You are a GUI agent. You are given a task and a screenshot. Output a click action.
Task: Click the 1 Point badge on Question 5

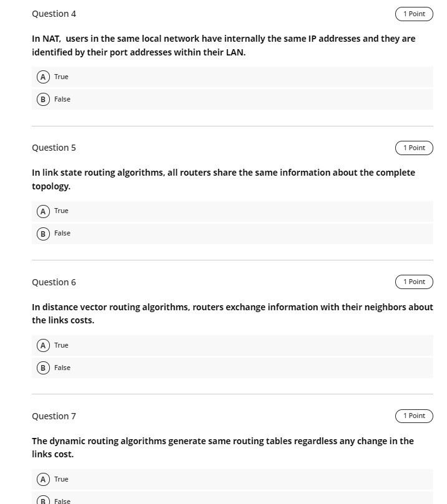(413, 148)
